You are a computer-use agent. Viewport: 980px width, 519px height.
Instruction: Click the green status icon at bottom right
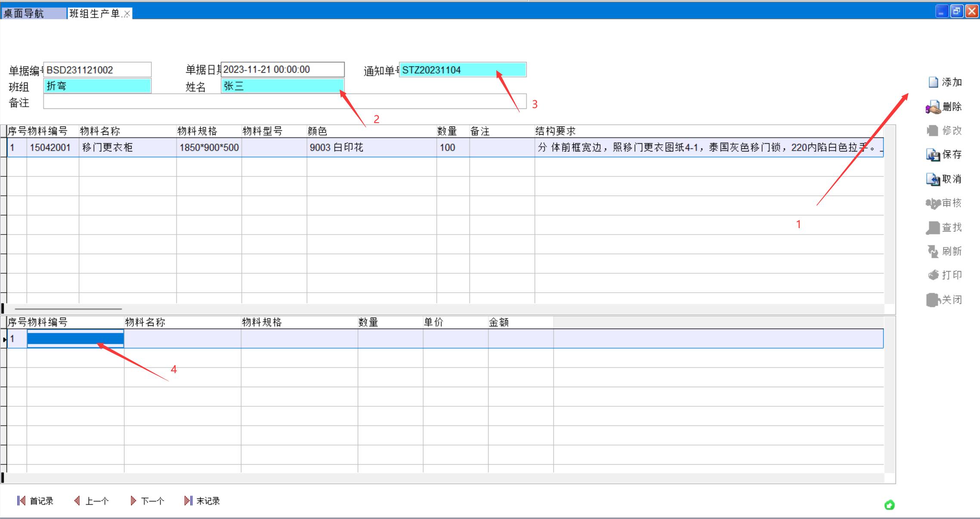coord(889,505)
